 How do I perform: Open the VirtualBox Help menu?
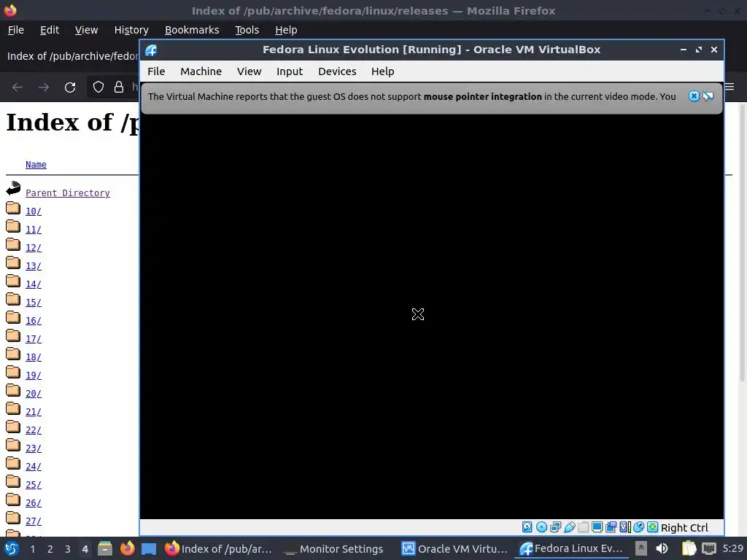pos(382,71)
